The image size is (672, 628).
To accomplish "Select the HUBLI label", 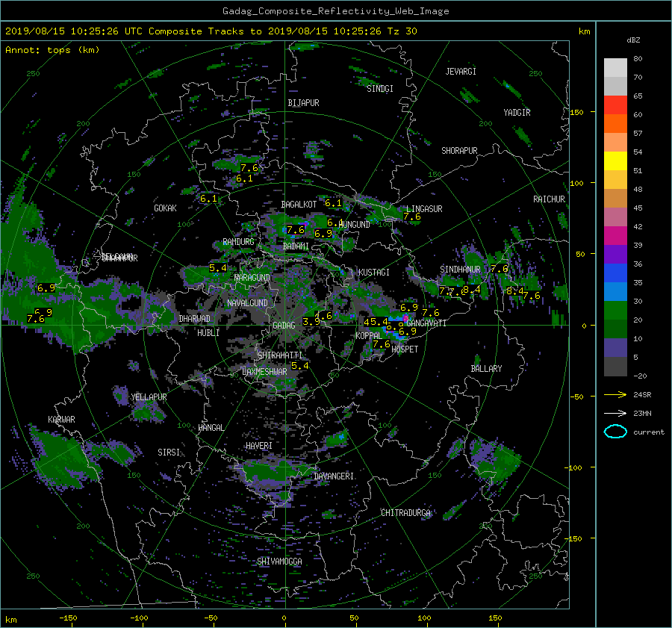I will tap(208, 333).
